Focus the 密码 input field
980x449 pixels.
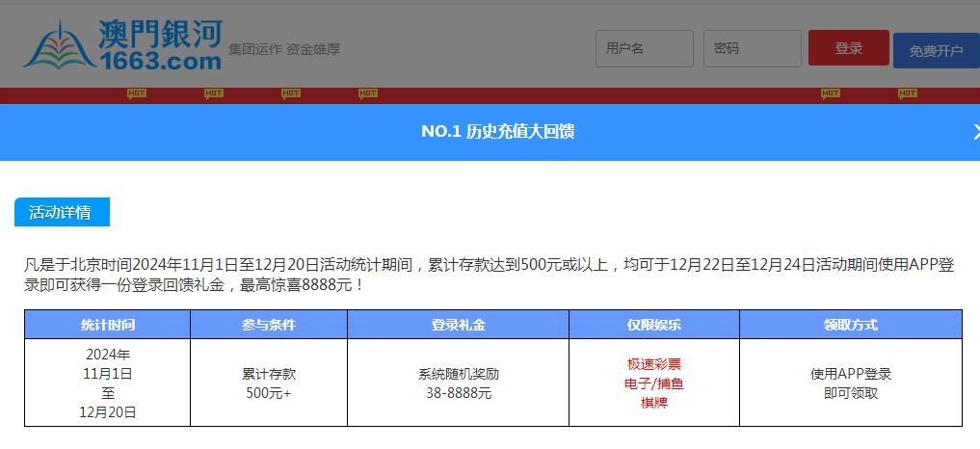click(x=752, y=48)
